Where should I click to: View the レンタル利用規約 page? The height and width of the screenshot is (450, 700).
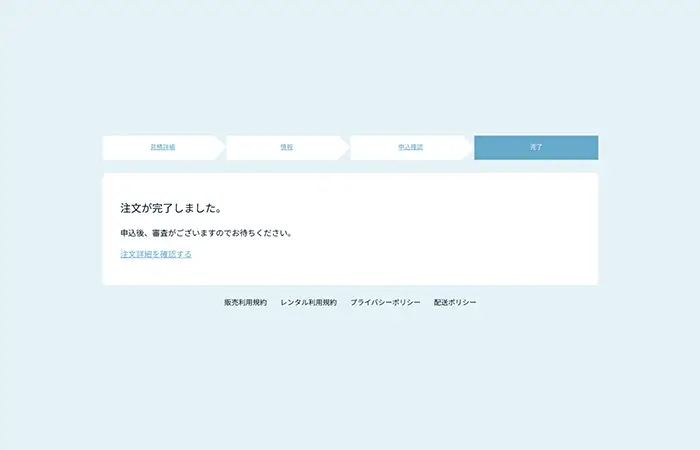pos(308,302)
